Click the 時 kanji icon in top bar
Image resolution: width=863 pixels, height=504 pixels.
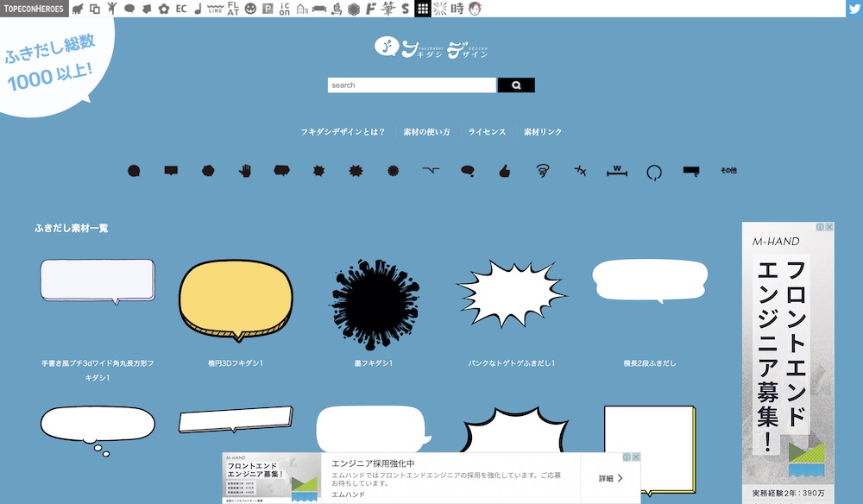pyautogui.click(x=457, y=9)
